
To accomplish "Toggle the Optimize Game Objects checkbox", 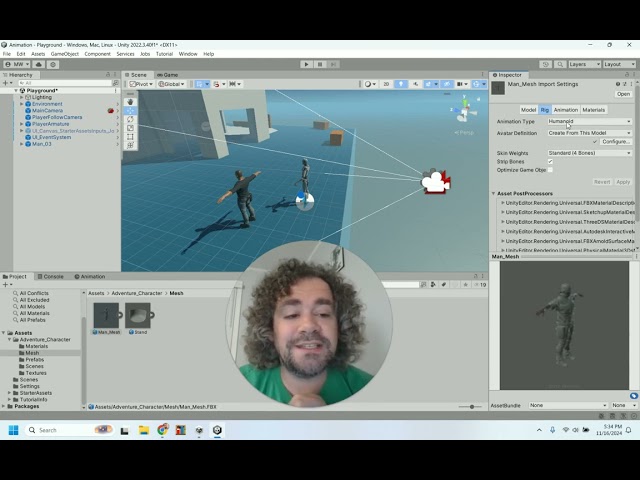I will click(550, 170).
